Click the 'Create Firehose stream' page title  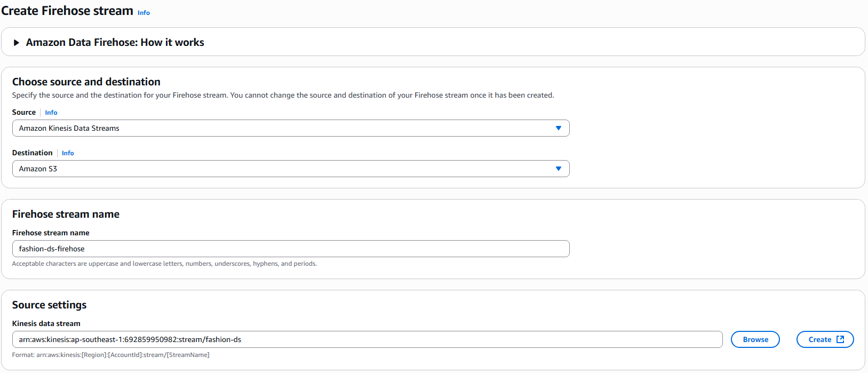67,11
